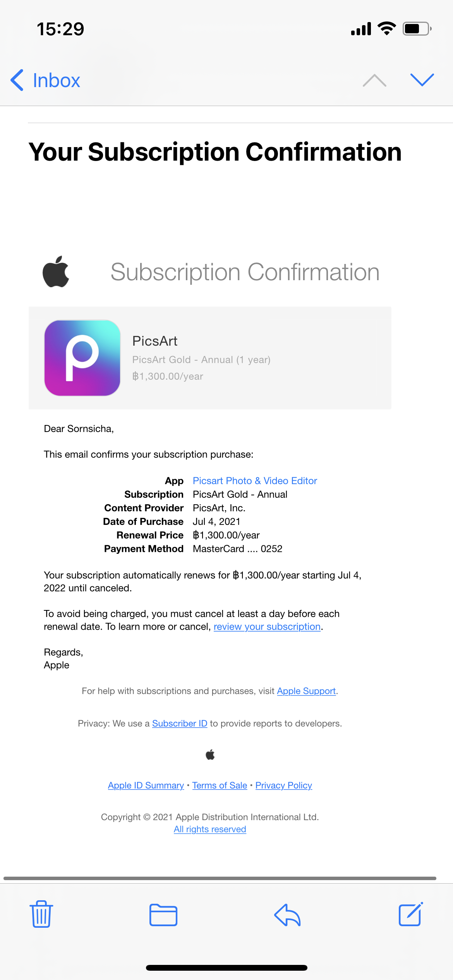
Task: Go to previous message with up chevron
Action: [x=374, y=80]
